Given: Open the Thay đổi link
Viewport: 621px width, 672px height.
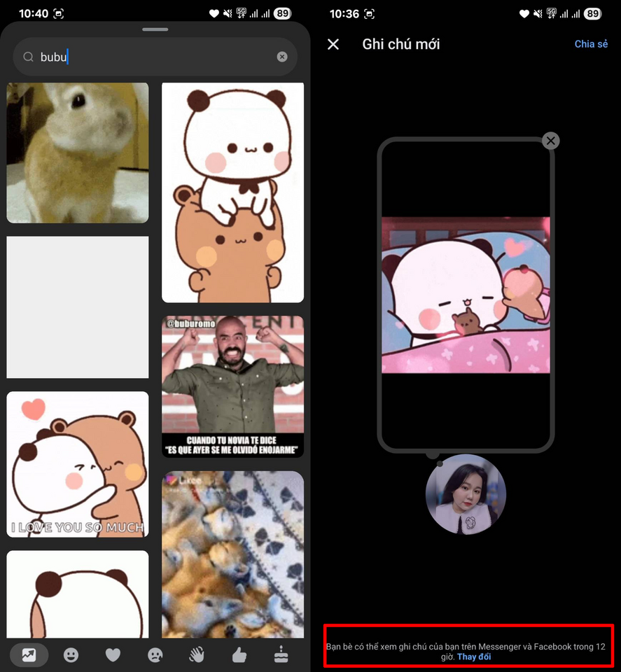Looking at the screenshot, I should click(474, 657).
